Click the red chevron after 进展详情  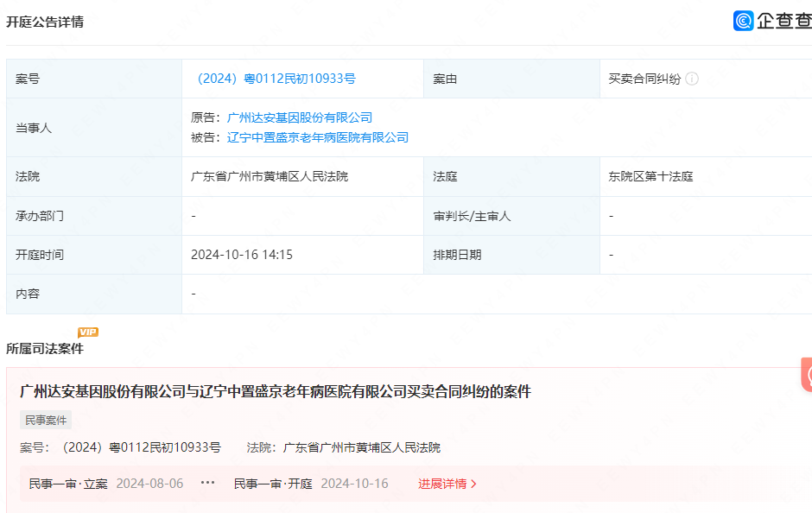[473, 484]
